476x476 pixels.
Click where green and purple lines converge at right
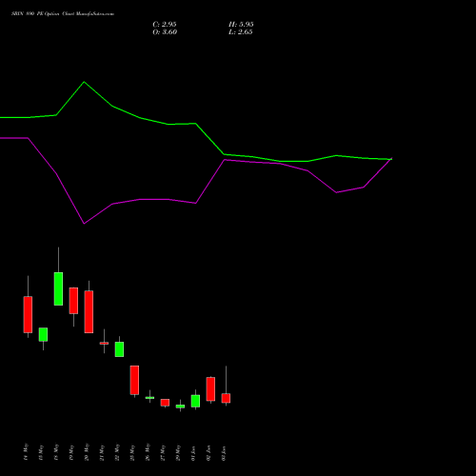click(391, 159)
